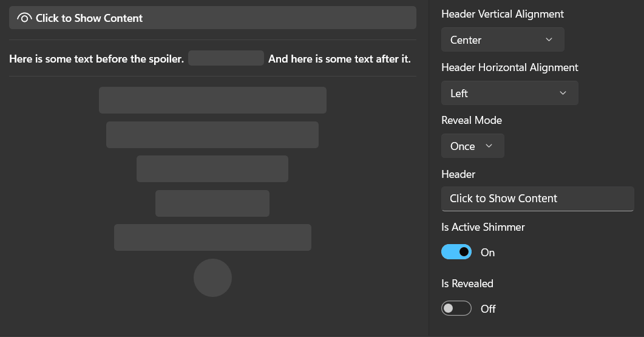The height and width of the screenshot is (337, 644).
Task: Reveal the inline spoiler between the two sentences
Action: pos(226,58)
